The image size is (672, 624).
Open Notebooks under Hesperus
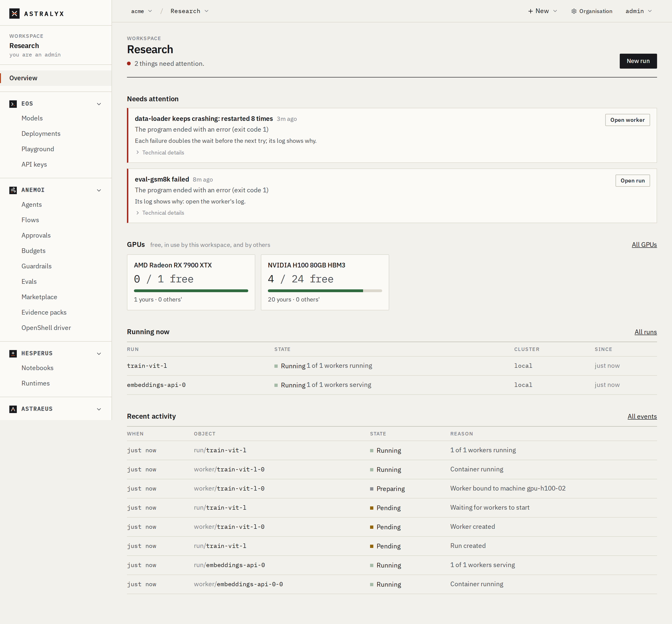[38, 368]
